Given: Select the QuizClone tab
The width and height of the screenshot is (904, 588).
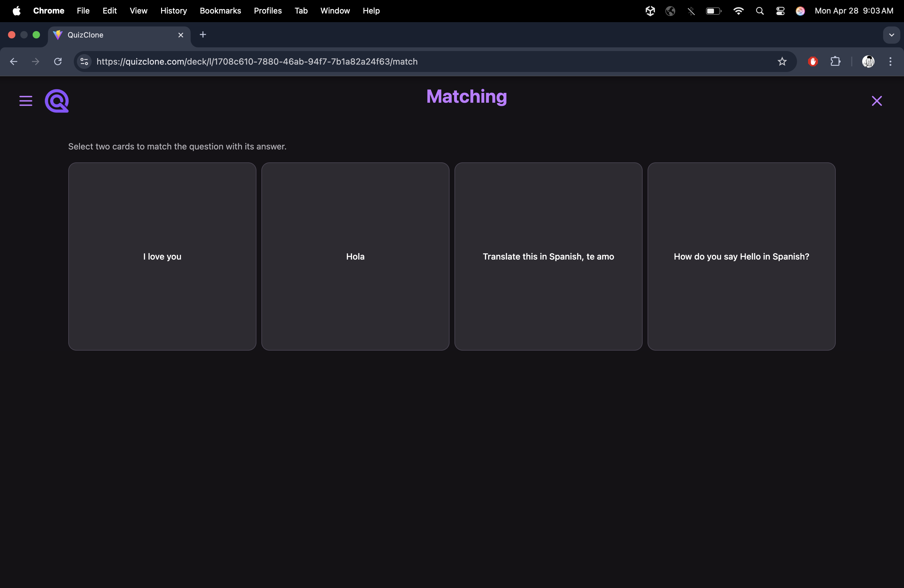Looking at the screenshot, I should (119, 35).
